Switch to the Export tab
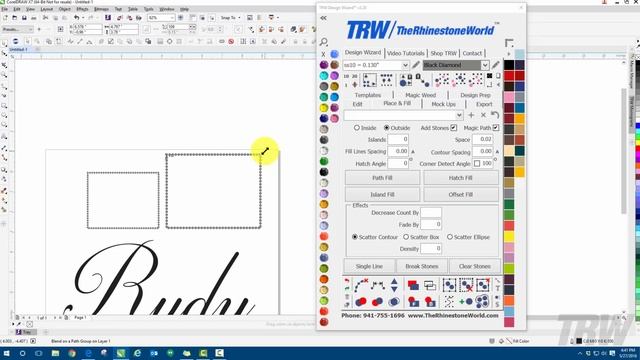This screenshot has width=640, height=360. pos(484,104)
